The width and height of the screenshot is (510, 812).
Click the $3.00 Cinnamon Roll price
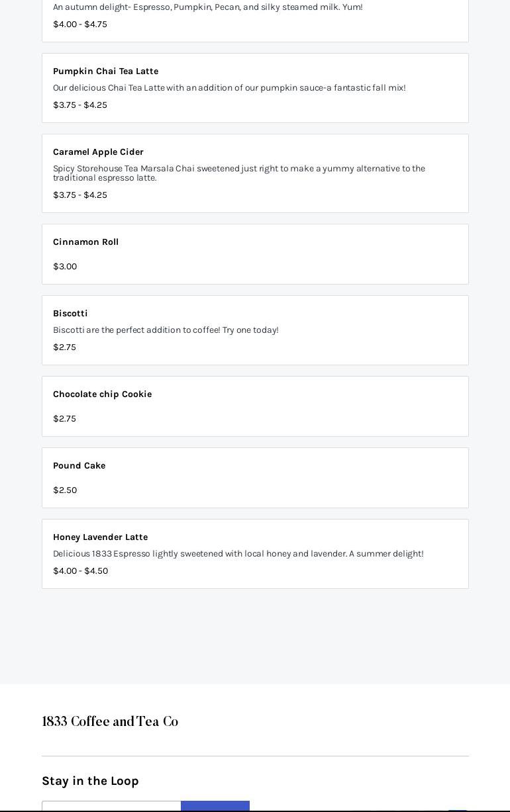65,267
